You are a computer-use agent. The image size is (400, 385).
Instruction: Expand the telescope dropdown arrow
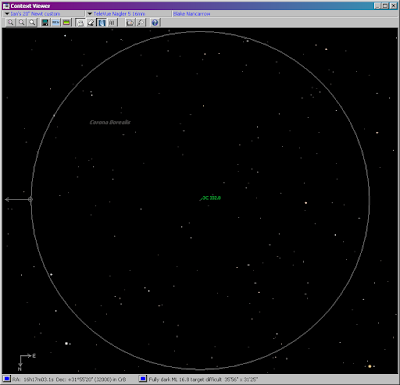coord(7,14)
